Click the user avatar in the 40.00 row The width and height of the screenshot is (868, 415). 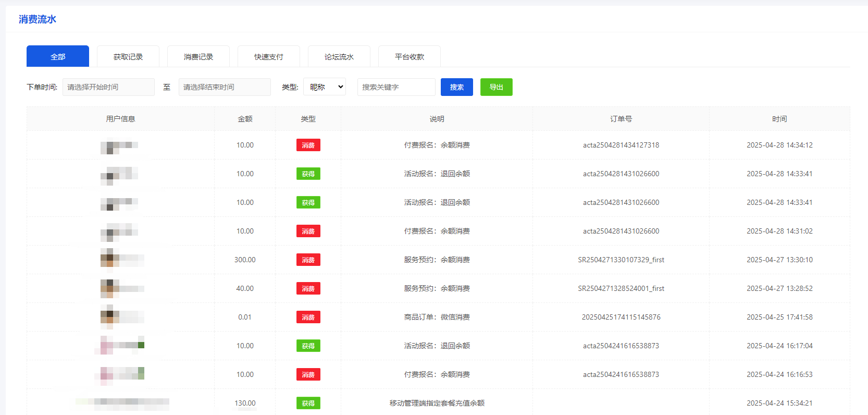110,288
